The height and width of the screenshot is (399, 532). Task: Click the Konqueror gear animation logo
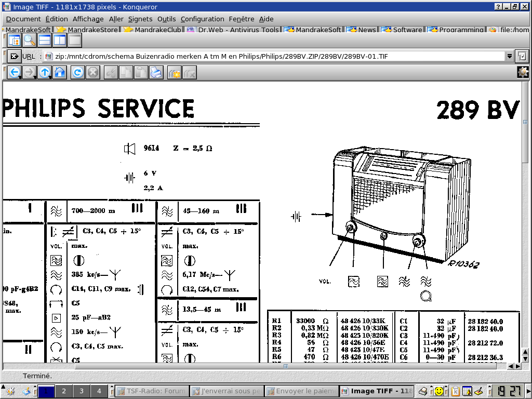click(523, 72)
